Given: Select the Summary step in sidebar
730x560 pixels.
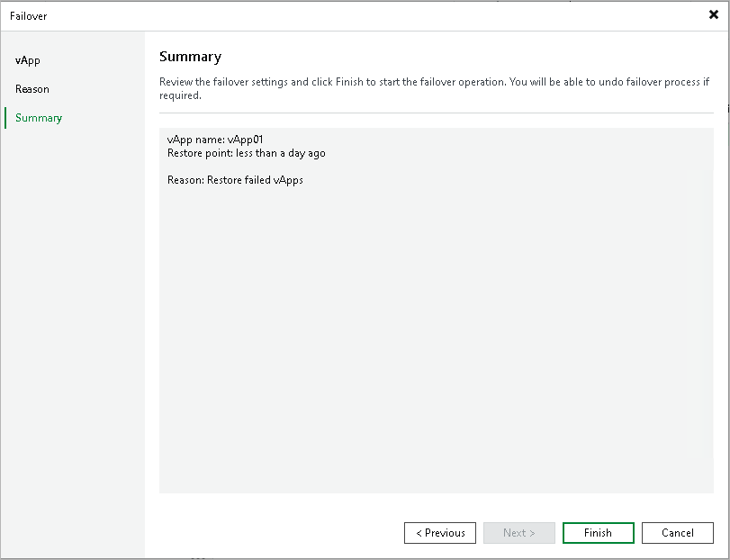Looking at the screenshot, I should click(39, 118).
